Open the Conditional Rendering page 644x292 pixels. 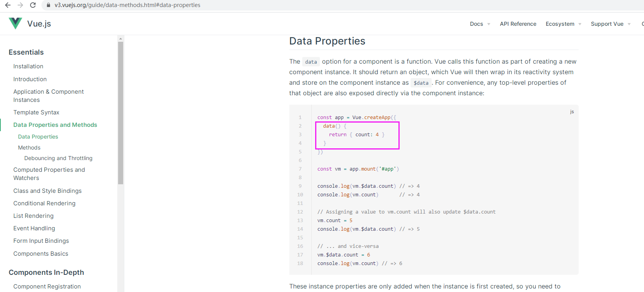tap(44, 203)
